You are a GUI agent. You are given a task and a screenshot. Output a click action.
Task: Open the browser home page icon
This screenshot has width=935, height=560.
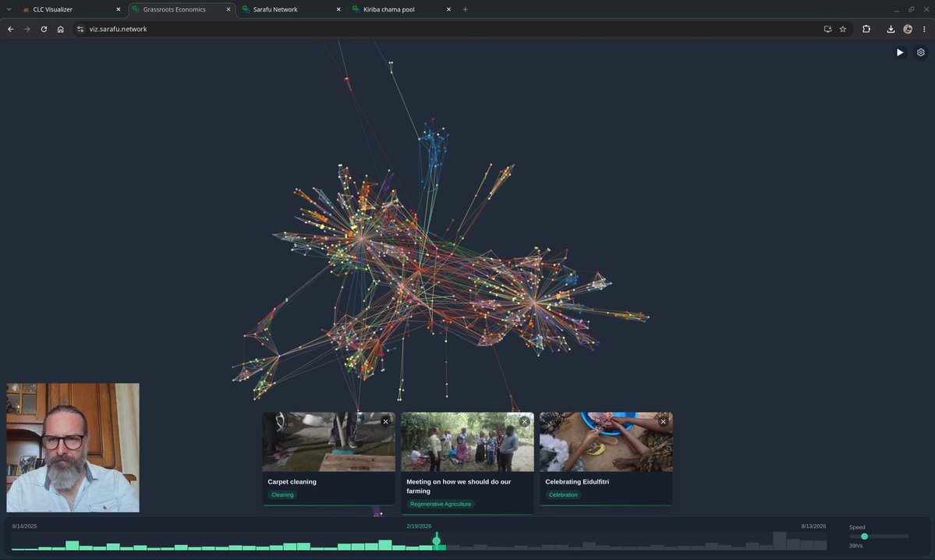point(60,29)
